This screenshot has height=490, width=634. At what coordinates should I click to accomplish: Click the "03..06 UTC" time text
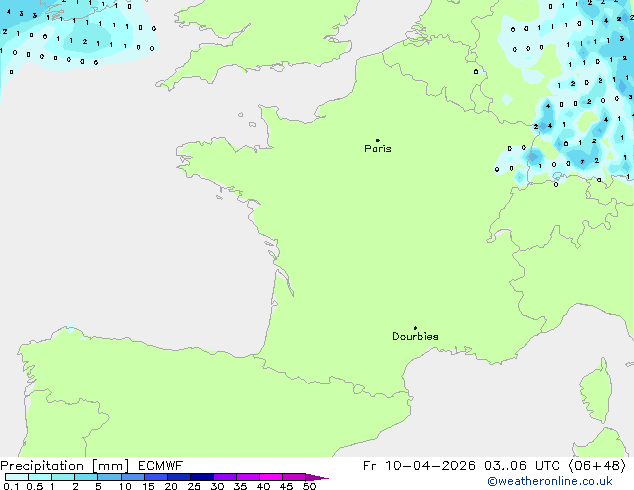tap(522, 466)
